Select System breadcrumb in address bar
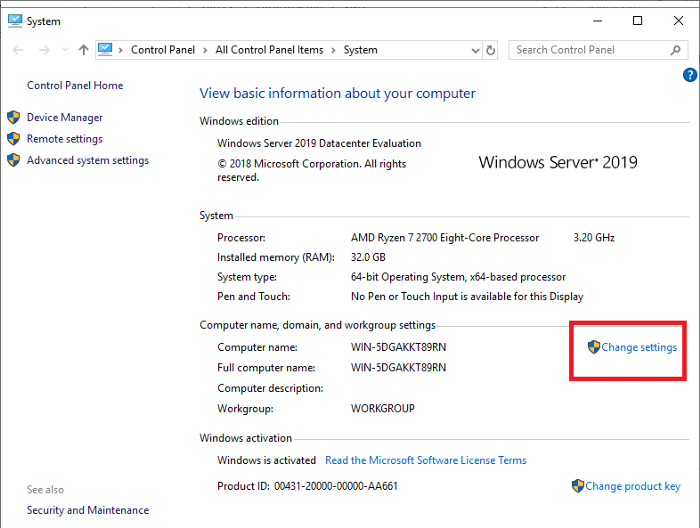The height and width of the screenshot is (528, 700). 360,50
